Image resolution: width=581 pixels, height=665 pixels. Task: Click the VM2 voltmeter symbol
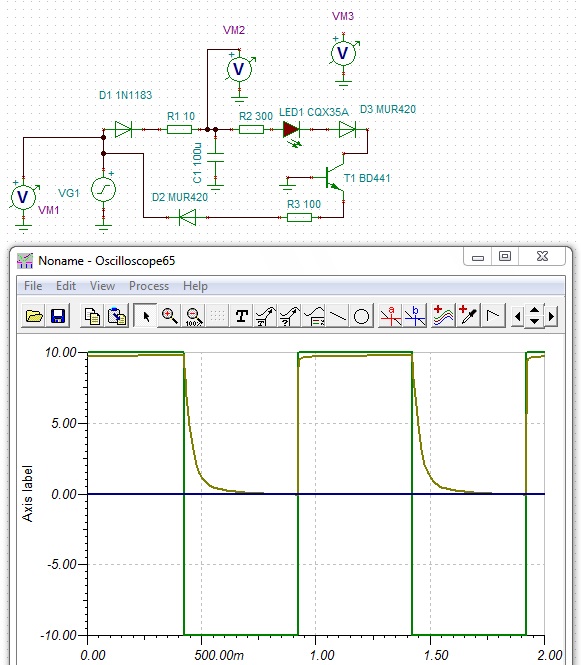(239, 70)
